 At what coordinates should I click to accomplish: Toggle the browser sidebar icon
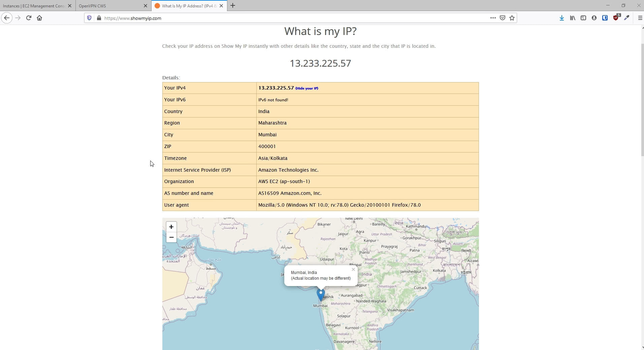583,18
